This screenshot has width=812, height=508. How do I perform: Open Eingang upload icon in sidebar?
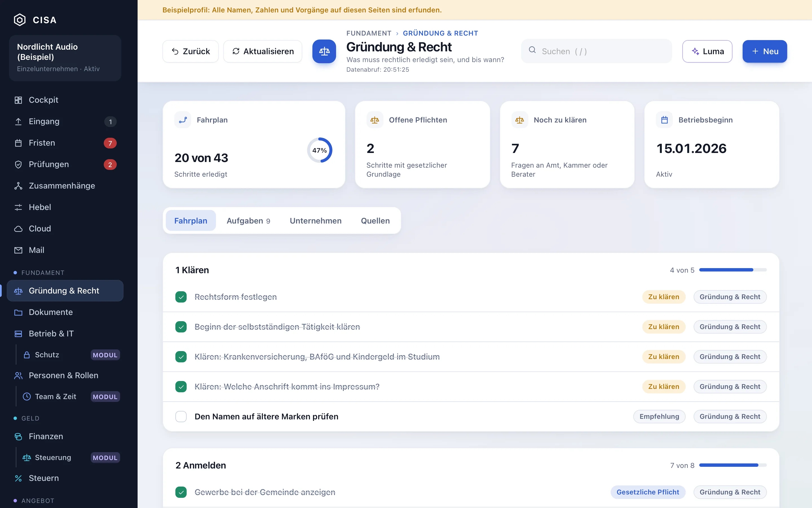(x=18, y=122)
